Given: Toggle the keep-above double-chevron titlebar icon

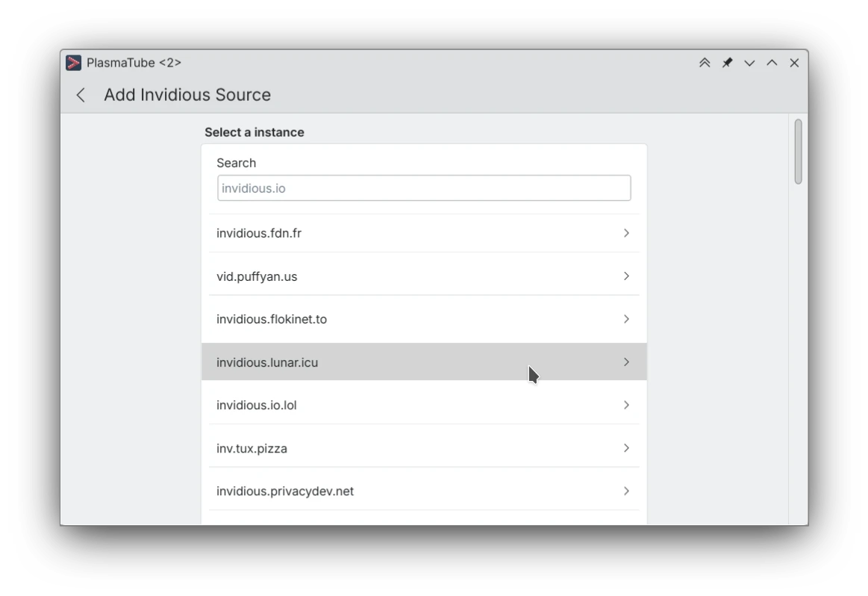Looking at the screenshot, I should point(704,63).
